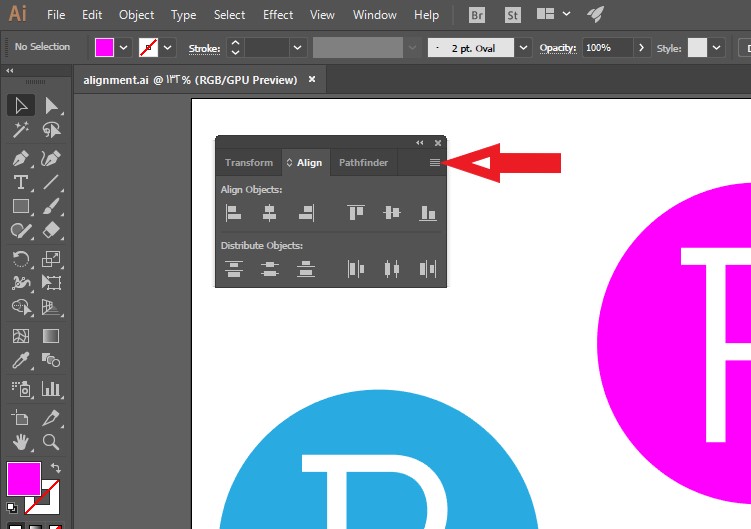Collapse the Align panel to icons
Image resolution: width=751 pixels, height=529 pixels.
(x=420, y=143)
